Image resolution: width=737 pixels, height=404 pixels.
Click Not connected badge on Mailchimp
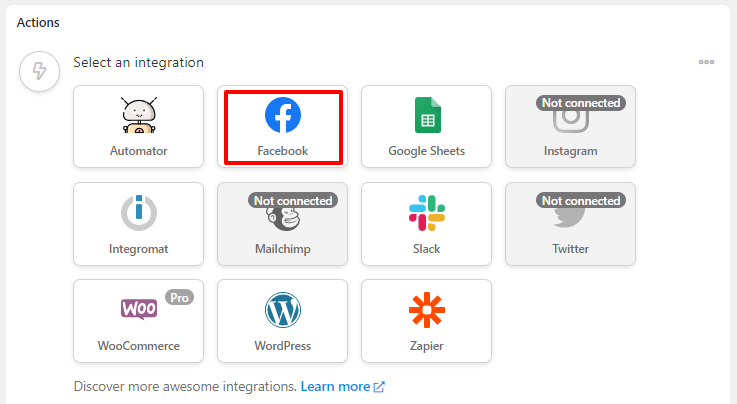pos(293,201)
